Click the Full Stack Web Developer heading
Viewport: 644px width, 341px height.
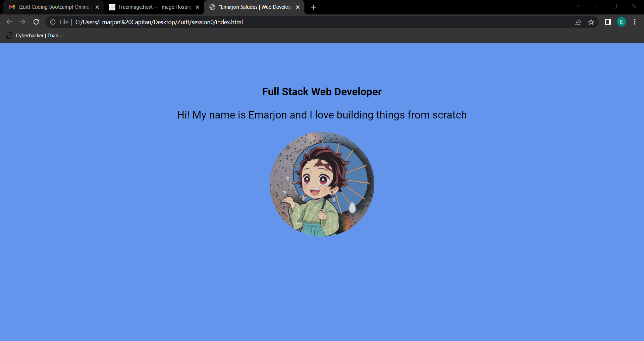pos(322,92)
